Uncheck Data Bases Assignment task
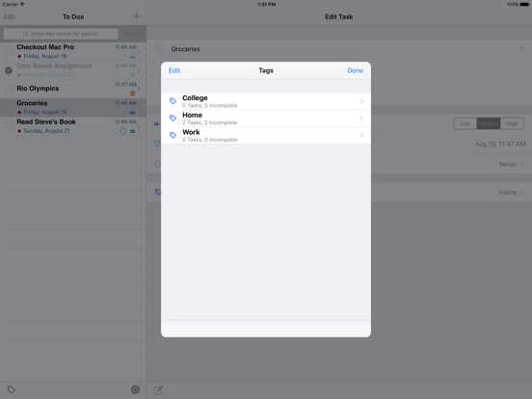The width and height of the screenshot is (532, 399). coord(9,70)
